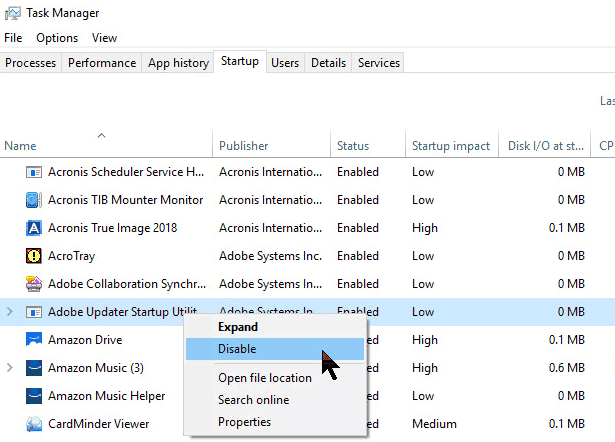Click Adobe Updater Startup Utility icon
Screen dimensions: 615x442
(x=34, y=312)
